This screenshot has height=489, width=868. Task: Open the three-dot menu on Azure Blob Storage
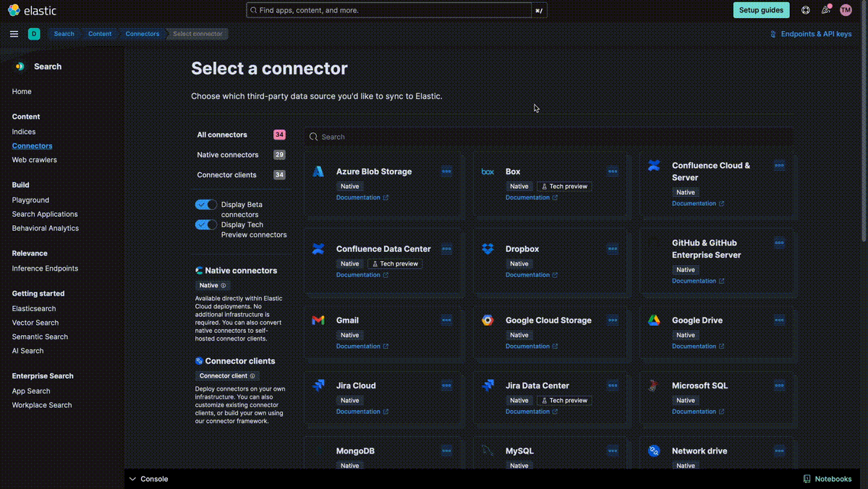point(446,171)
